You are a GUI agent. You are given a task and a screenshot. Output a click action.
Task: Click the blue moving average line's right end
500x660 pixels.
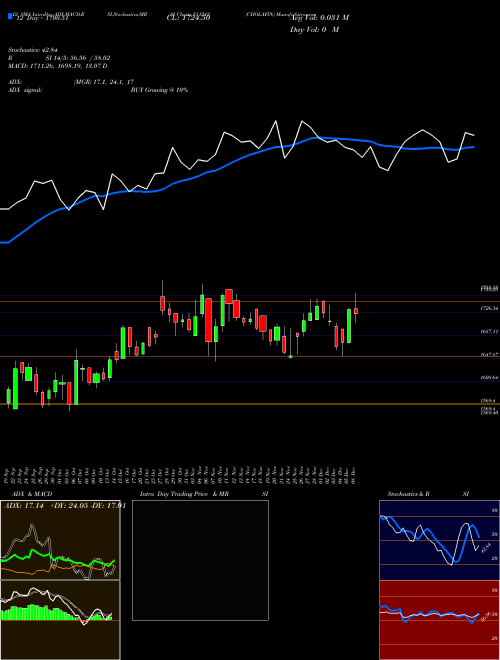click(x=473, y=147)
